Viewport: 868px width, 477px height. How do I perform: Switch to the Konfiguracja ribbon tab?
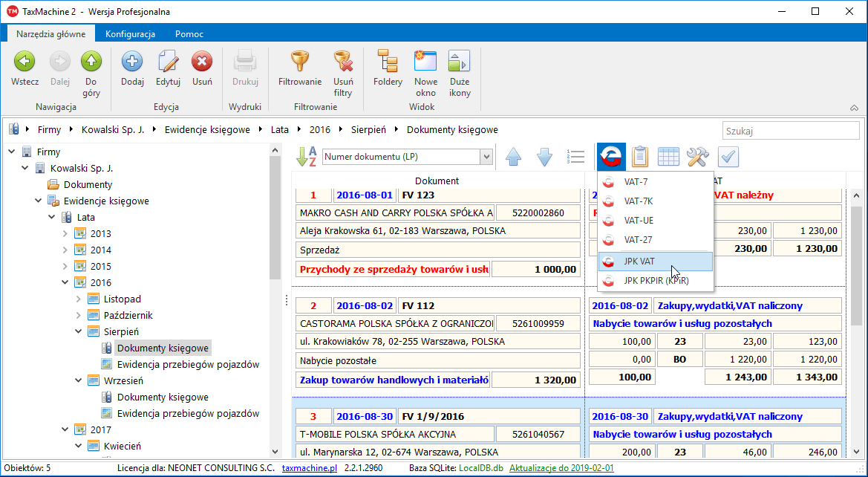click(x=130, y=34)
